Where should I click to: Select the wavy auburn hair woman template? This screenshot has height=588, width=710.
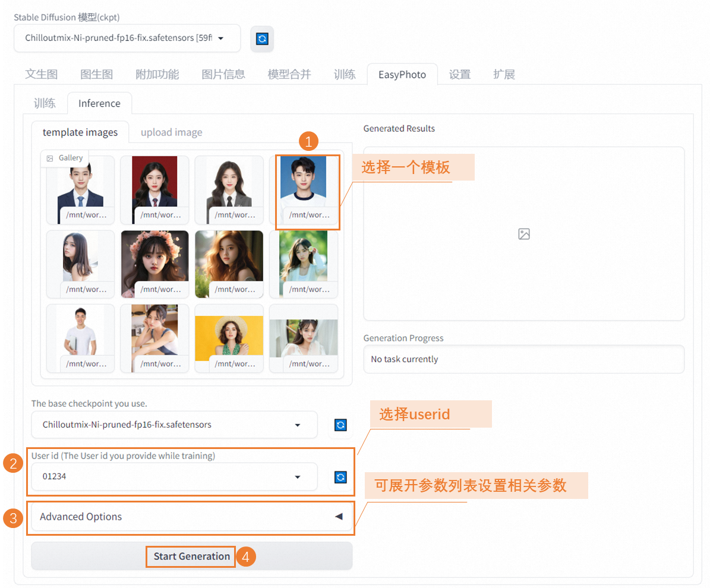pos(229,264)
